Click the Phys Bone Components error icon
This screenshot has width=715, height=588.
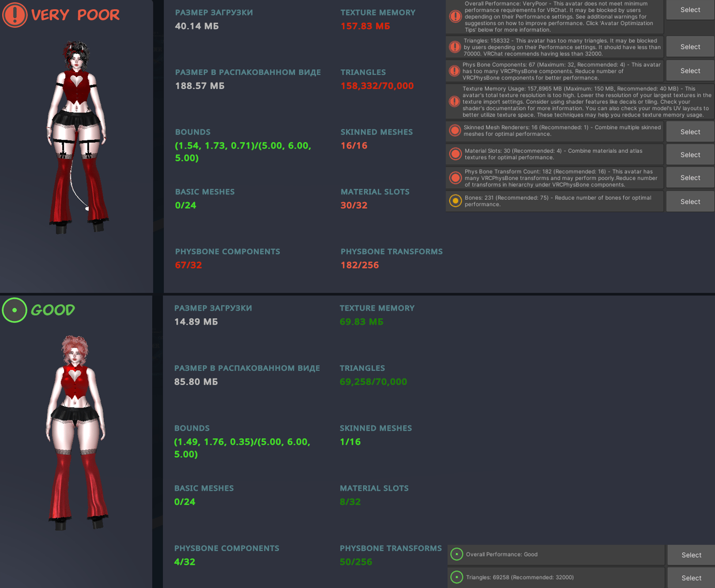(455, 71)
